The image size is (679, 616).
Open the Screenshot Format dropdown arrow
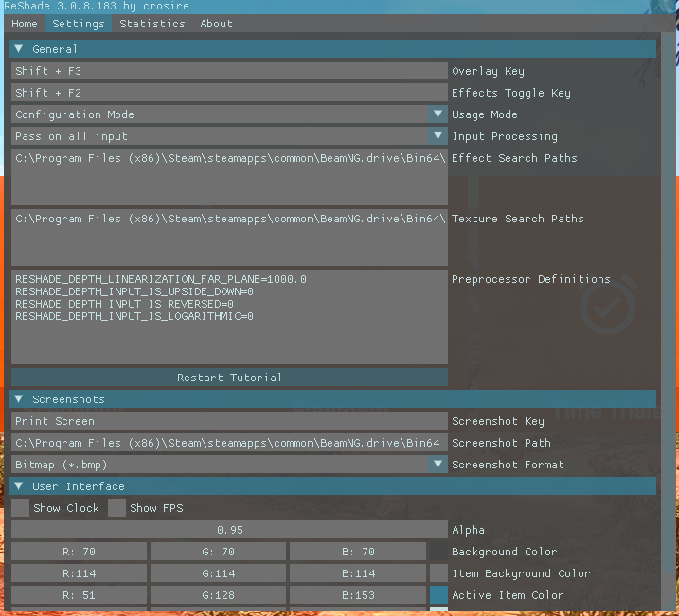pyautogui.click(x=438, y=465)
